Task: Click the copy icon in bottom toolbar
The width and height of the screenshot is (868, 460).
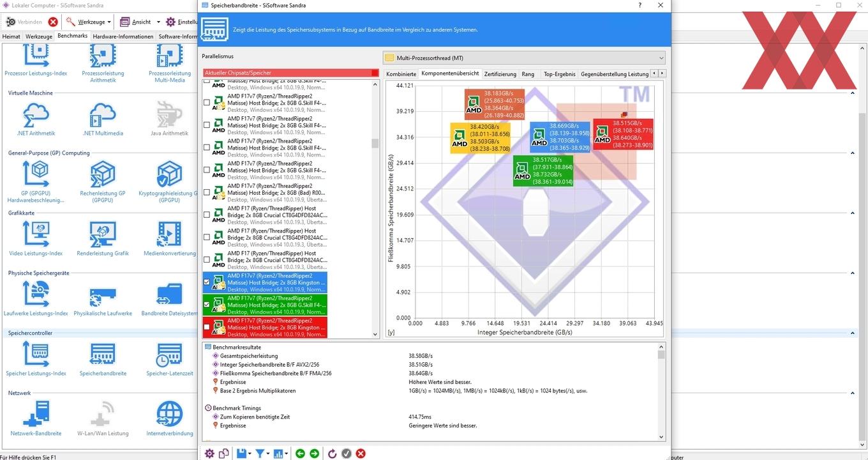Action: [224, 454]
